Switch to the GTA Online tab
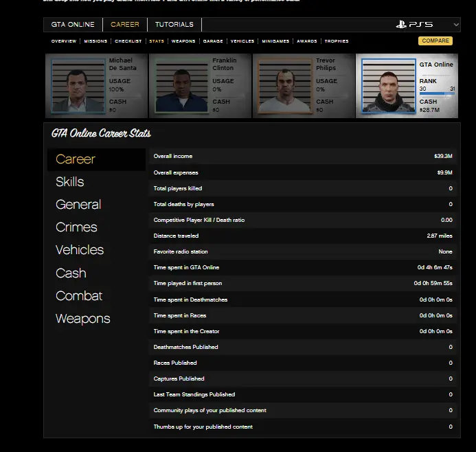The image size is (476, 452). click(x=73, y=25)
